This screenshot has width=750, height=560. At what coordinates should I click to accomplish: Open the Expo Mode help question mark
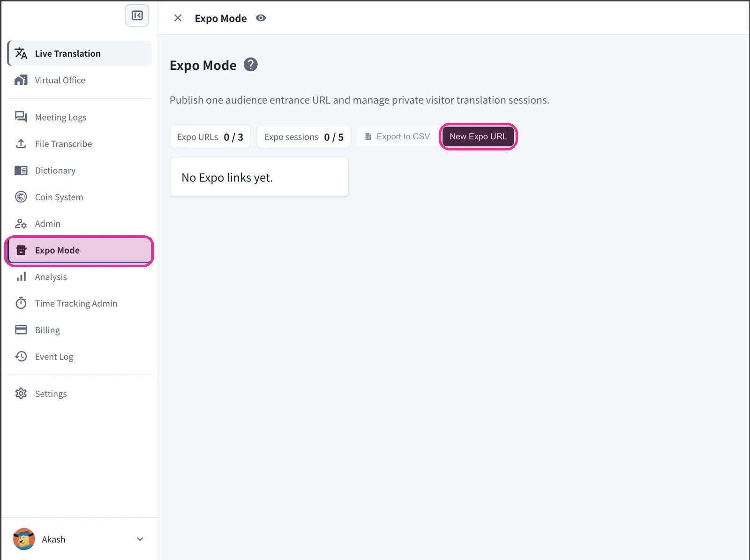(x=251, y=65)
